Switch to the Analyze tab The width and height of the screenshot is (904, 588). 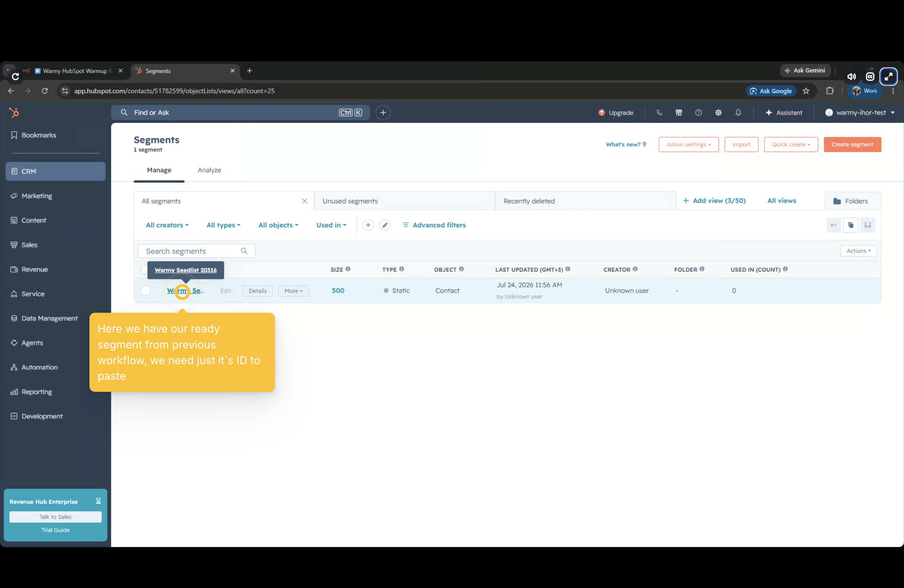tap(209, 170)
